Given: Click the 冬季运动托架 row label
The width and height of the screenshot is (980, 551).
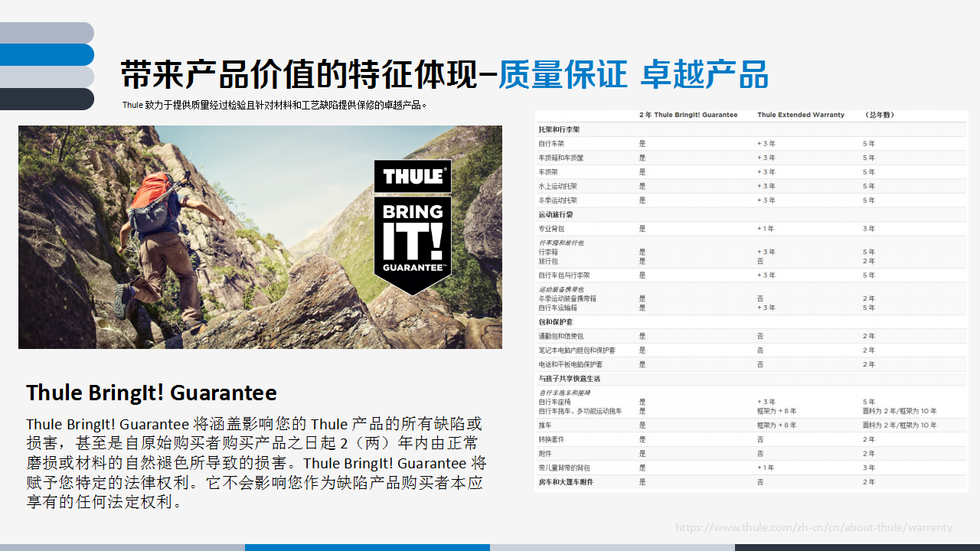Looking at the screenshot, I should point(557,201).
